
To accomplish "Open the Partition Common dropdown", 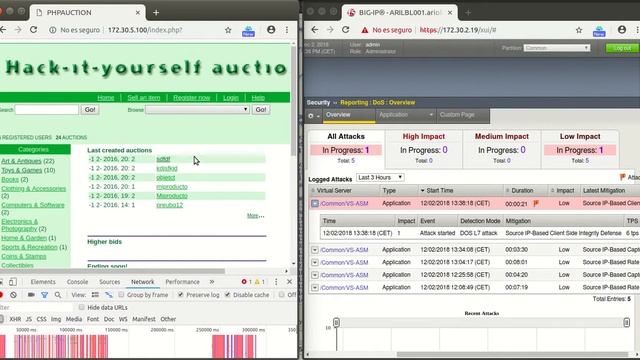I will pos(557,48).
